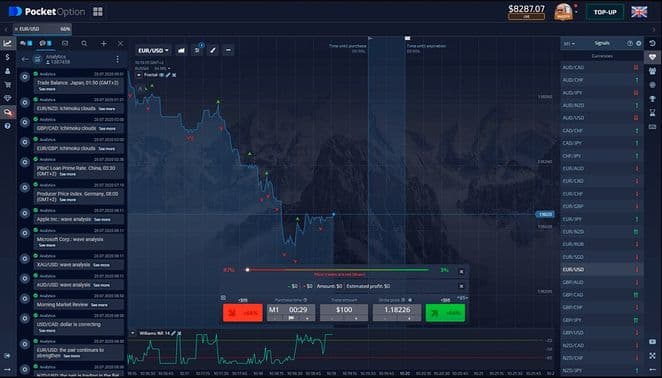Click the TOP-UP button
Viewport: 662px width, 378px height.
point(605,12)
